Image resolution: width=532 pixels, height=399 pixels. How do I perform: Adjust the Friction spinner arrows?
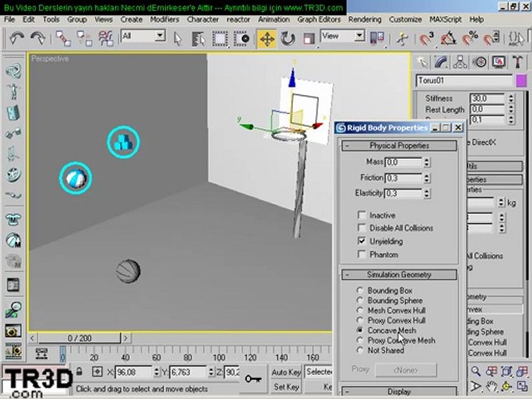427,178
